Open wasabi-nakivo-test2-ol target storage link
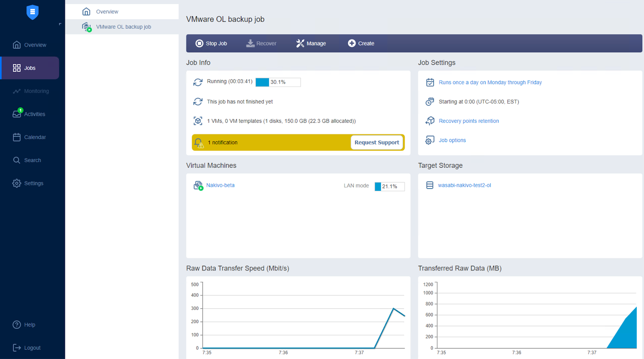 [464, 186]
